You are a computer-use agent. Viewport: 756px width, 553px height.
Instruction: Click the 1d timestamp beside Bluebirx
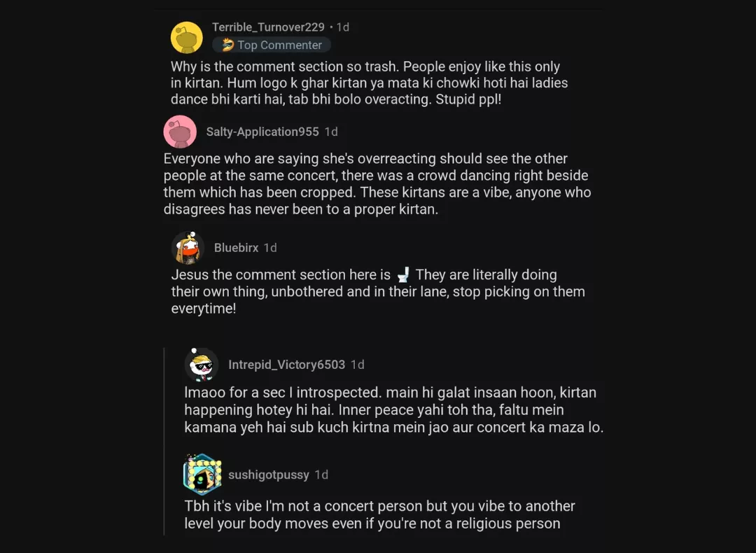[270, 248]
